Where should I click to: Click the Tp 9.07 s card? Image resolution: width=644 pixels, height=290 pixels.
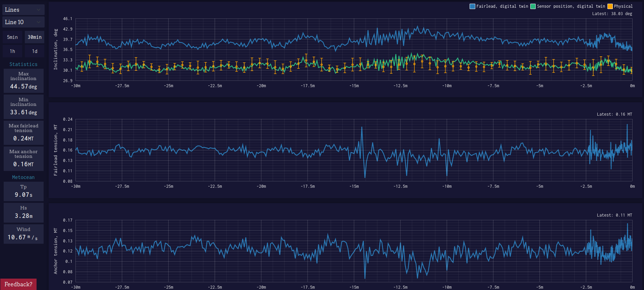[23, 191]
